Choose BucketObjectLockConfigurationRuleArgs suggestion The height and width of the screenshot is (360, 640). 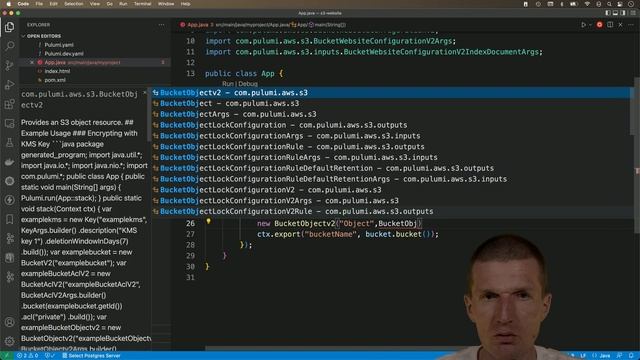click(391, 158)
